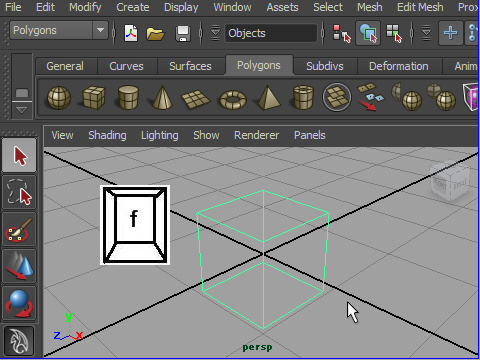Open the Select menu
This screenshot has width=480, height=360.
pos(328,7)
